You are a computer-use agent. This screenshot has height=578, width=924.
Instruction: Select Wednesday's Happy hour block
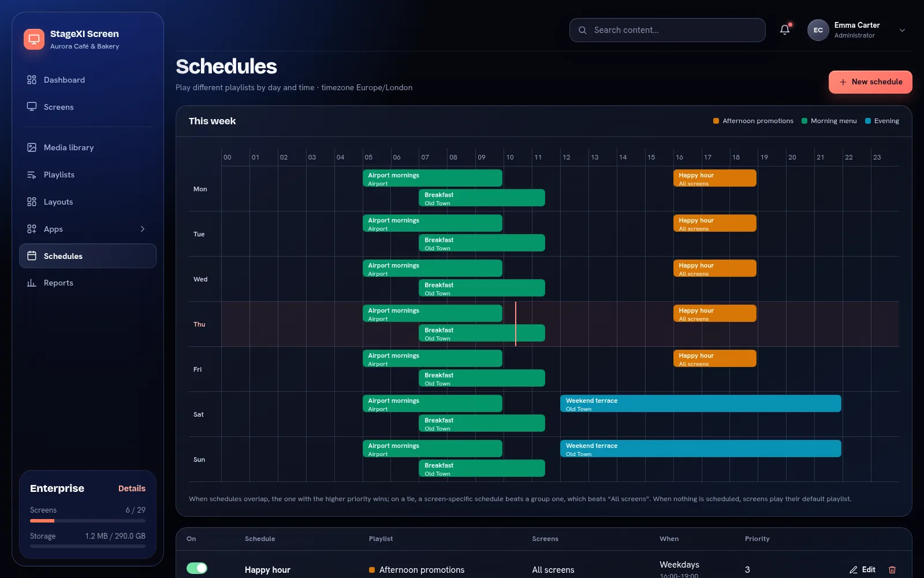point(715,268)
